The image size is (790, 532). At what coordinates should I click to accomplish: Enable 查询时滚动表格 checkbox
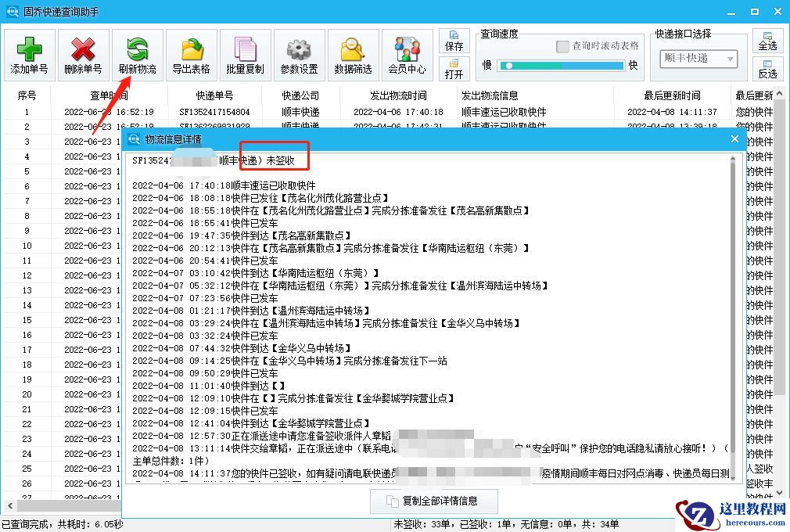click(562, 46)
